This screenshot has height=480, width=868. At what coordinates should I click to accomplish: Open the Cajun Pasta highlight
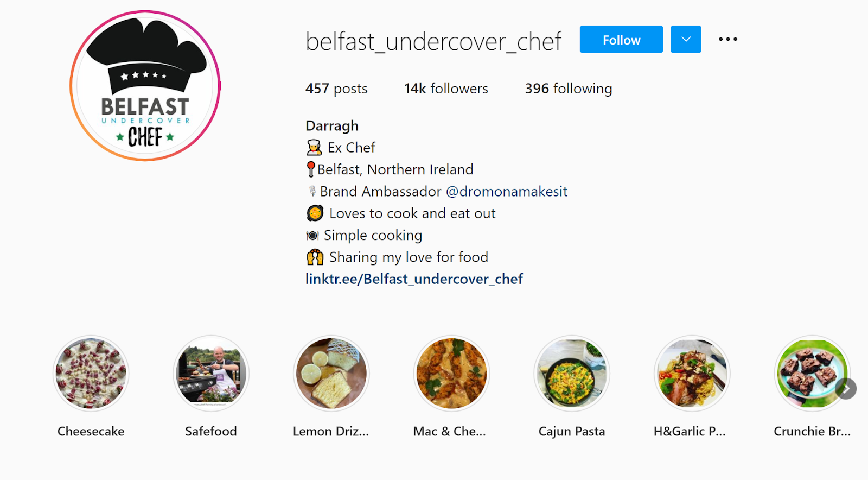(x=572, y=374)
